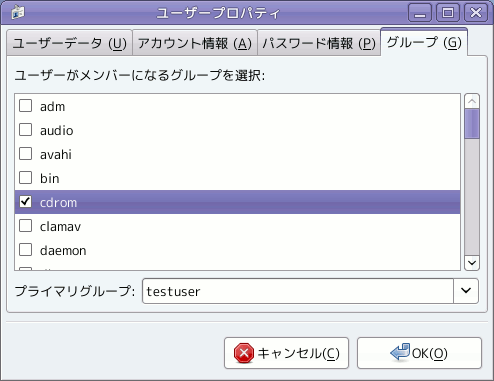The width and height of the screenshot is (494, 381).
Task: Click the group list scrollbar thumb
Action: click(472, 124)
